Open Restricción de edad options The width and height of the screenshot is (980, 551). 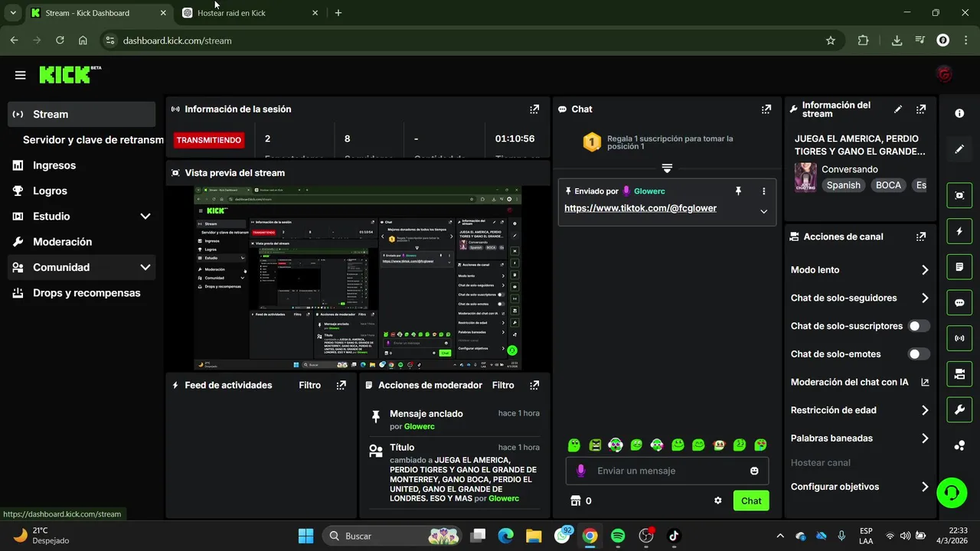point(859,410)
